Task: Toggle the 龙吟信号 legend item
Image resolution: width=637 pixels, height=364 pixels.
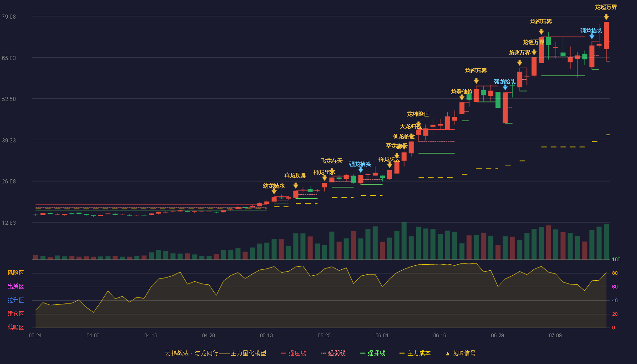Action: [460, 353]
